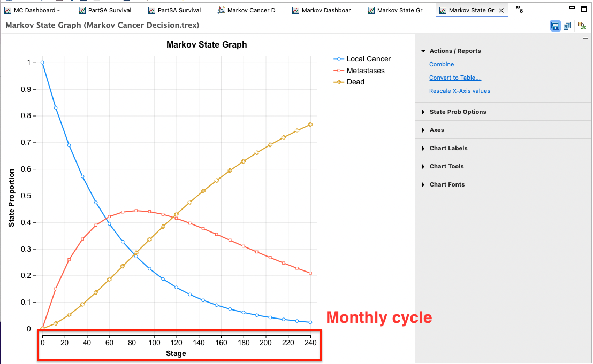The image size is (593, 364).
Task: Switch to the first PartSA Survival tab
Action: click(105, 10)
